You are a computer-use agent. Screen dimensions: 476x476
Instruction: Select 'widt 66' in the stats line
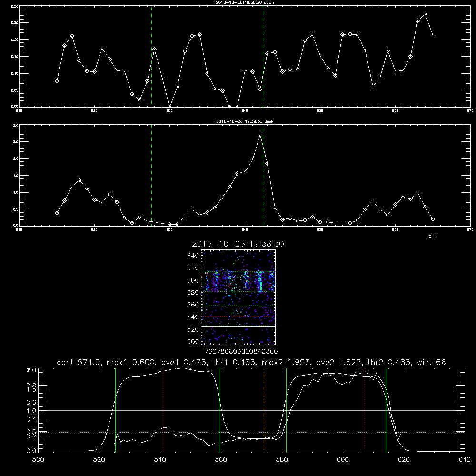pos(431,362)
